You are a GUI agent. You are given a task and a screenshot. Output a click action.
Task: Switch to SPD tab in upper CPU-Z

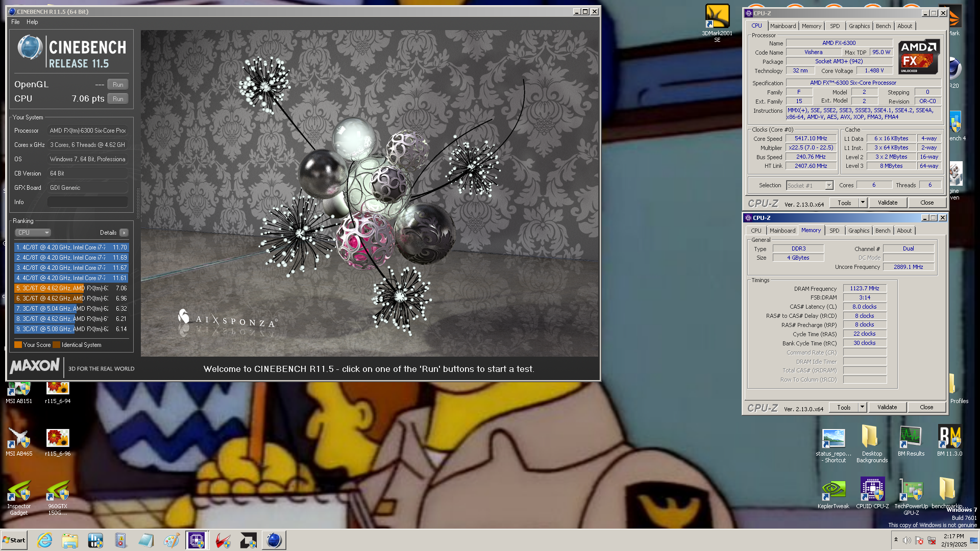point(835,26)
